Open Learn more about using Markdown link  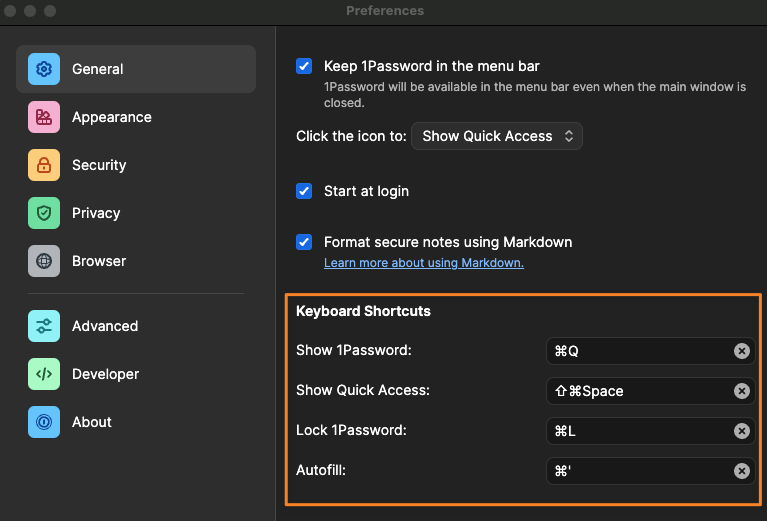tap(423, 263)
